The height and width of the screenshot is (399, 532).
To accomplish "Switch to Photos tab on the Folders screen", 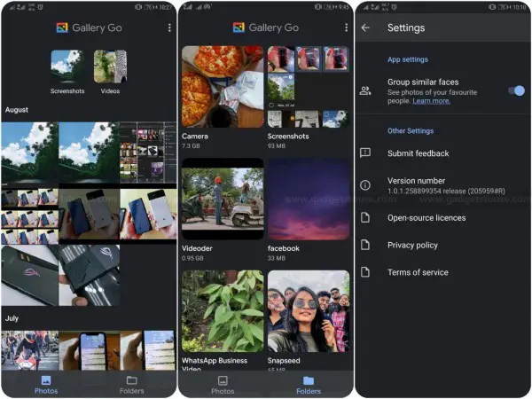I will coord(223,385).
